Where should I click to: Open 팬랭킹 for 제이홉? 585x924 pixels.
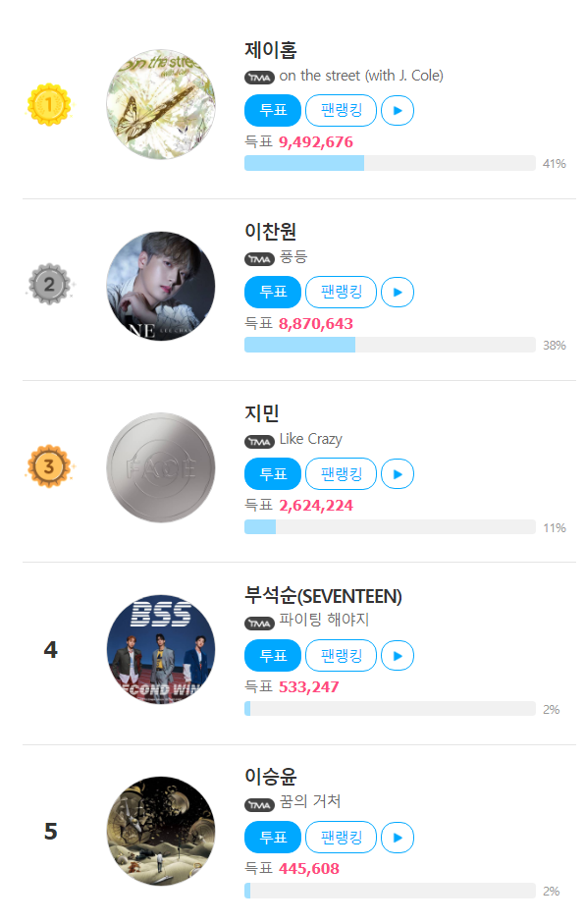(342, 110)
